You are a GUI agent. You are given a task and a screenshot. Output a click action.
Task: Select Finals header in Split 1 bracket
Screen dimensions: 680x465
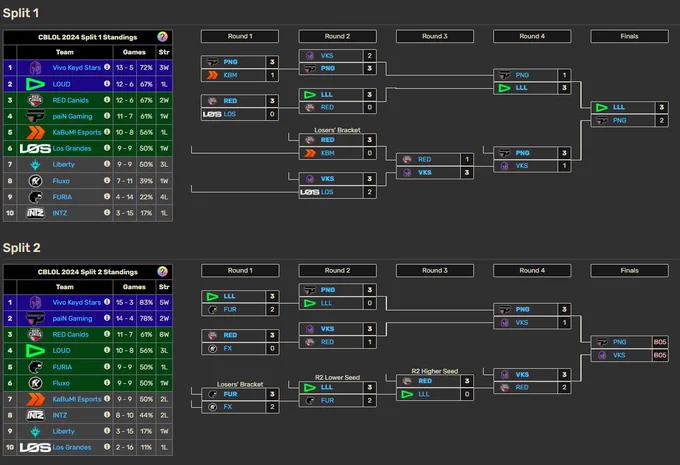click(629, 36)
